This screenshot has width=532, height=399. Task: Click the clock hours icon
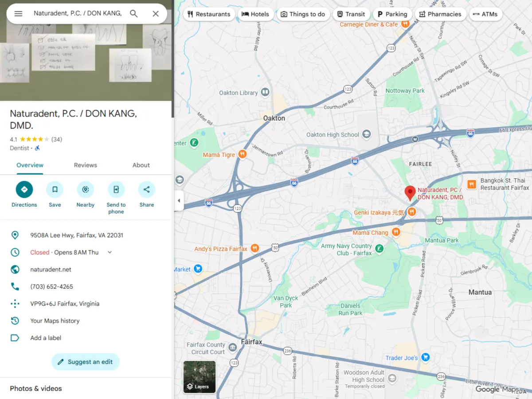[15, 252]
